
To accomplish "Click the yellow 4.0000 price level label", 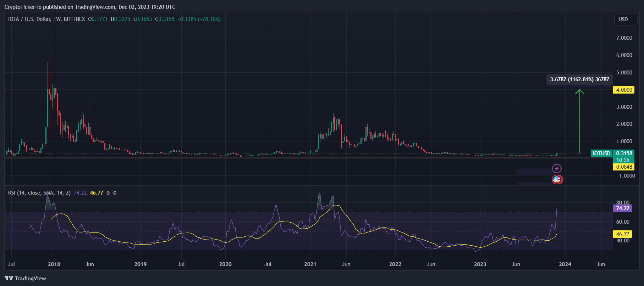I will click(624, 90).
